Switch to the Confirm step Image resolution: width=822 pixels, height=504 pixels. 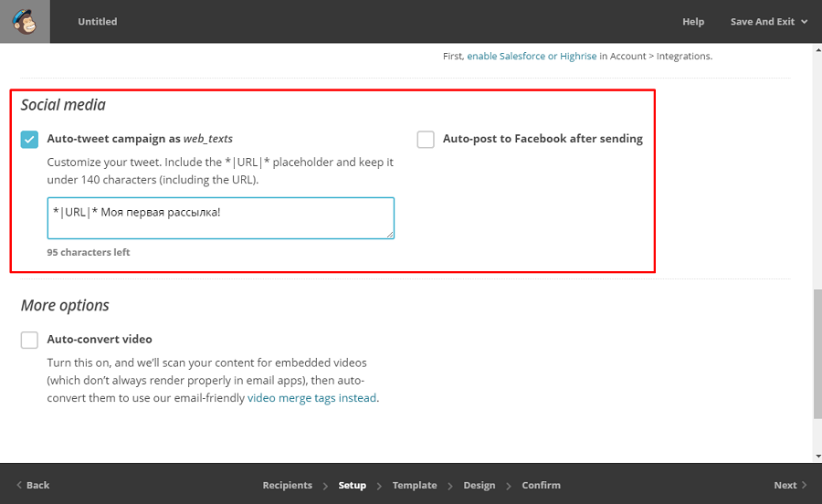click(541, 486)
